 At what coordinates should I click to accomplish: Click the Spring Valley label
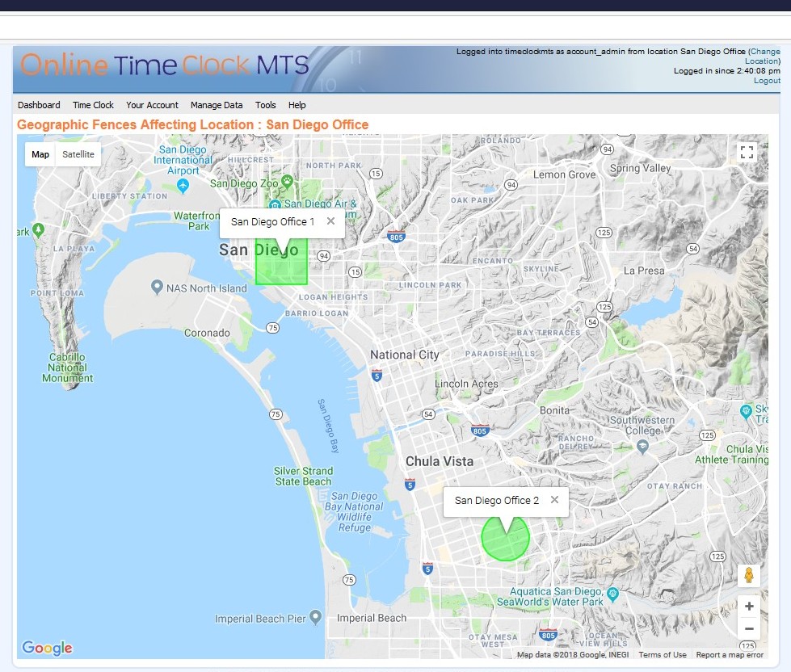click(x=640, y=168)
